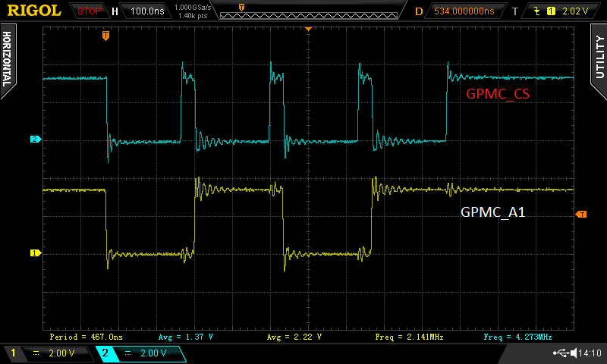The width and height of the screenshot is (607, 364).
Task: Click the speaker sound icon
Action: [574, 353]
